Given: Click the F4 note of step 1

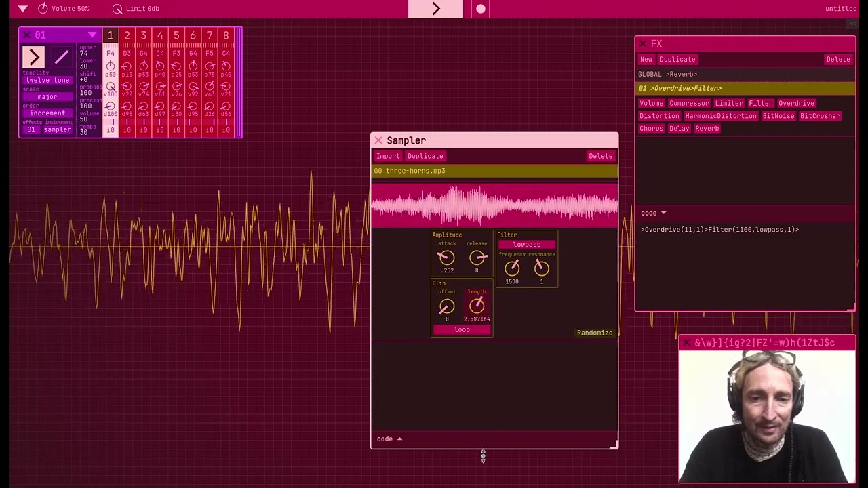Looking at the screenshot, I should click(111, 53).
